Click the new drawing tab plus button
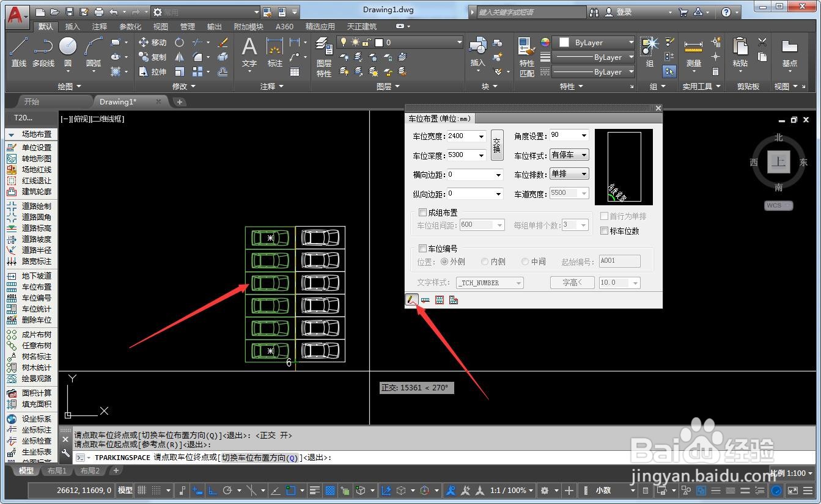 [179, 102]
